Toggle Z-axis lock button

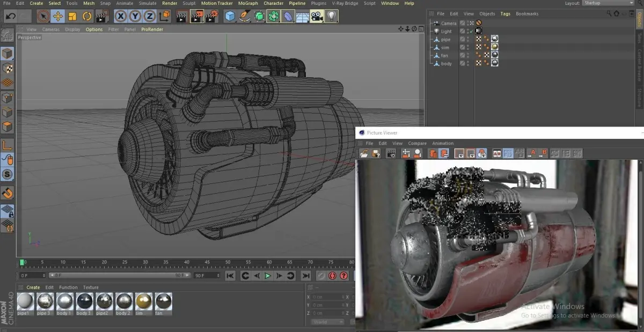[150, 17]
